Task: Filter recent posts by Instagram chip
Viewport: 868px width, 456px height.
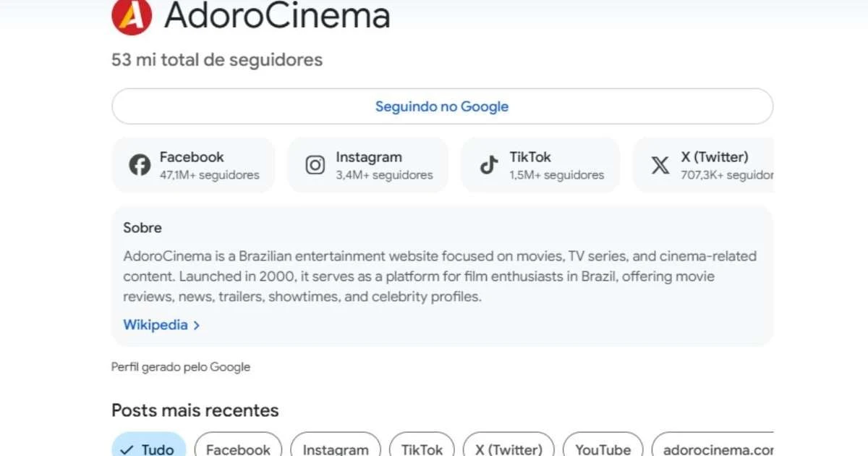Action: [335, 449]
